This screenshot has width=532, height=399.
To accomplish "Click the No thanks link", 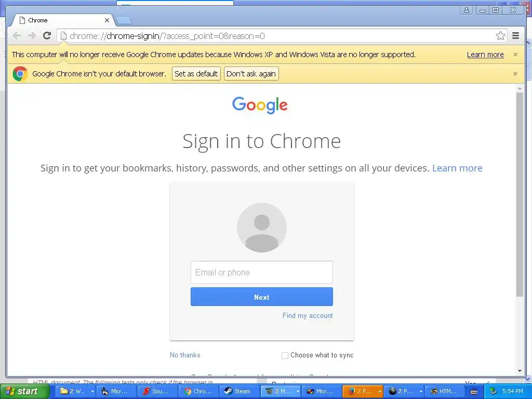I will pos(185,355).
